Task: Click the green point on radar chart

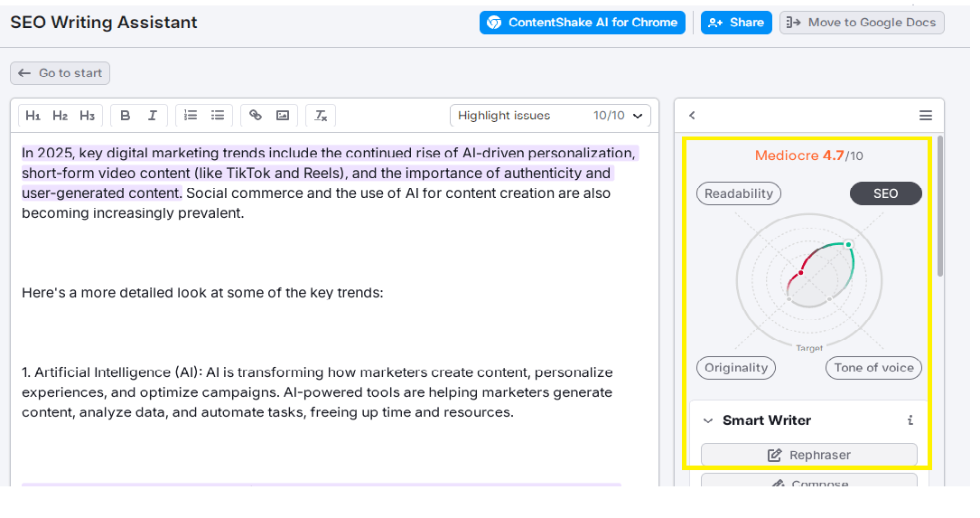Action: [848, 245]
